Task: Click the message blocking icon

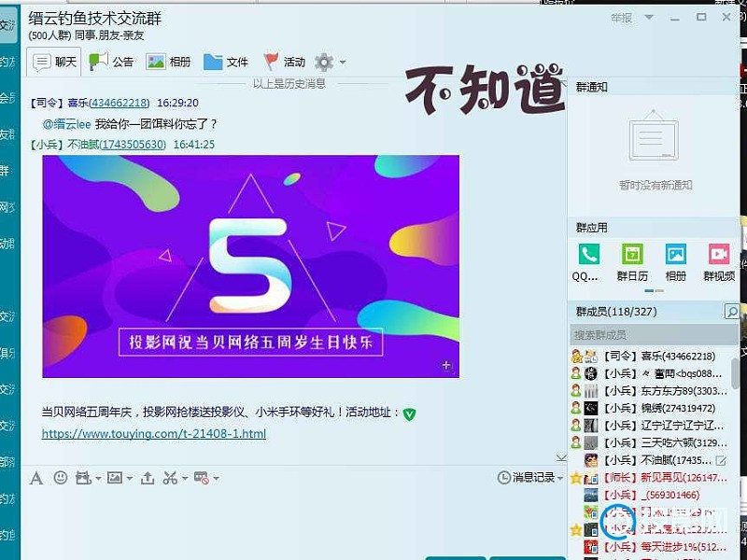Action: pos(202,478)
